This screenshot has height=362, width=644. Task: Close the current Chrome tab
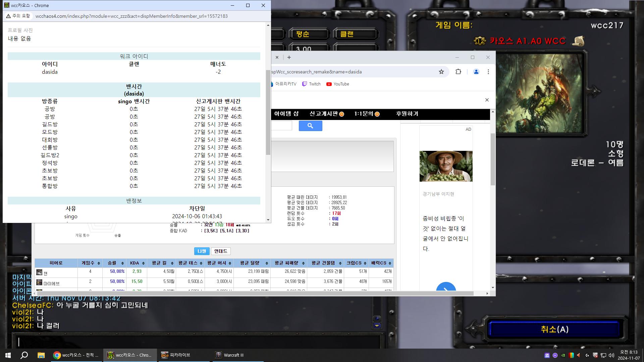[x=277, y=57]
